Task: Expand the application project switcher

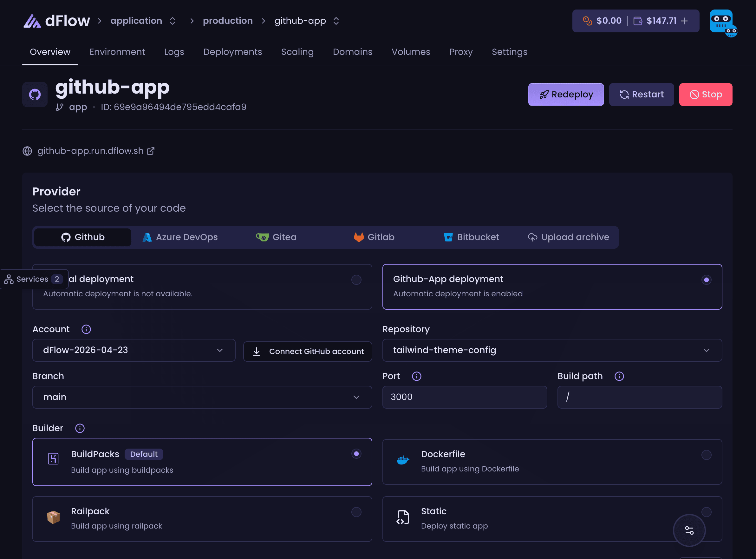Action: pos(173,21)
